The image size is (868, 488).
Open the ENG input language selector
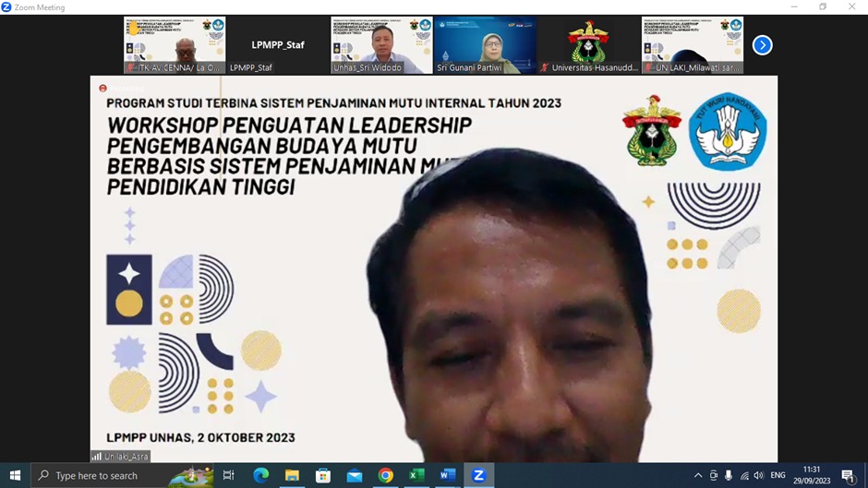tap(778, 476)
